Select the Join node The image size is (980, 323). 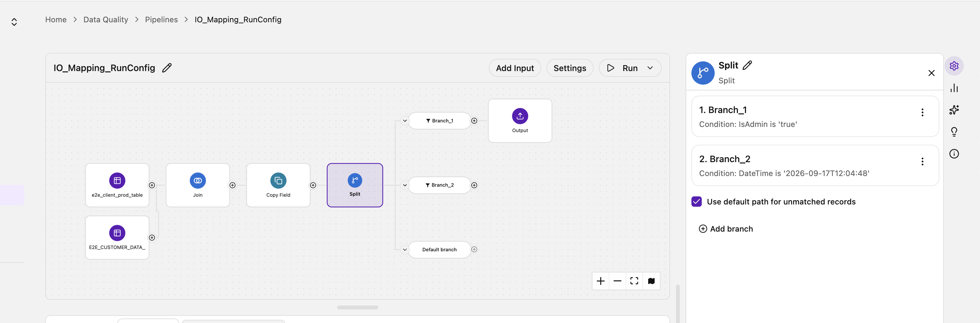[x=198, y=185]
